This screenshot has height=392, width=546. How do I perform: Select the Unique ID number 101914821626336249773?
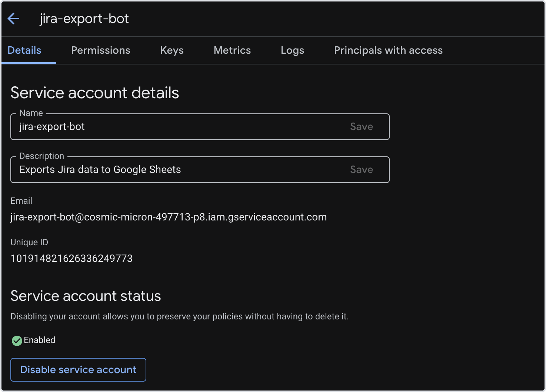71,259
